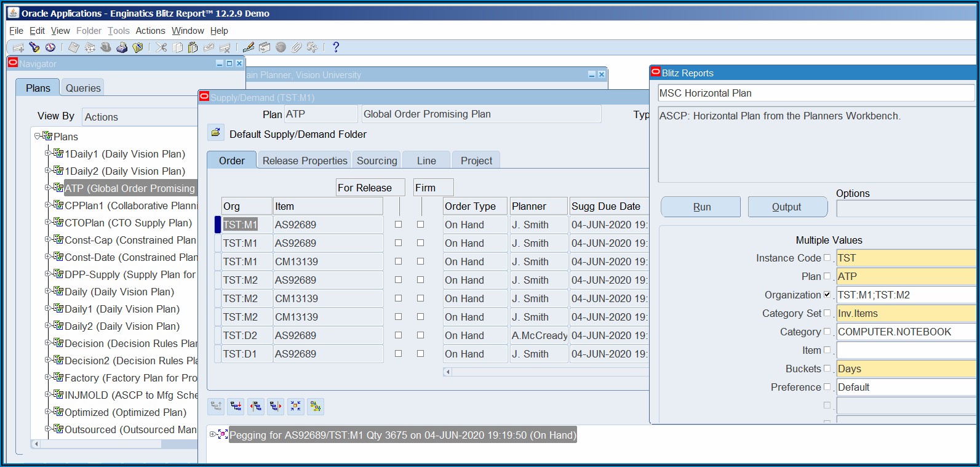Image resolution: width=980 pixels, height=467 pixels.
Task: Check For Release box for first TST:M1 row
Action: coord(398,225)
